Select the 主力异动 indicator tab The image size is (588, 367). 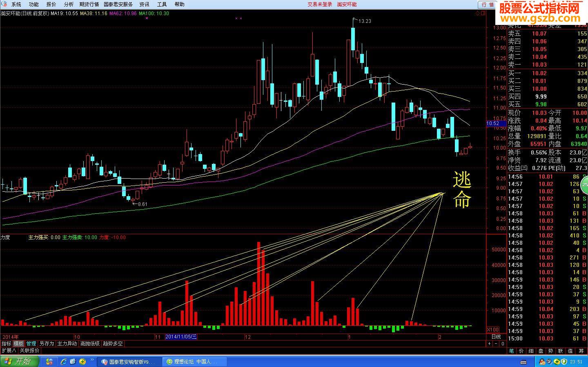pos(67,344)
